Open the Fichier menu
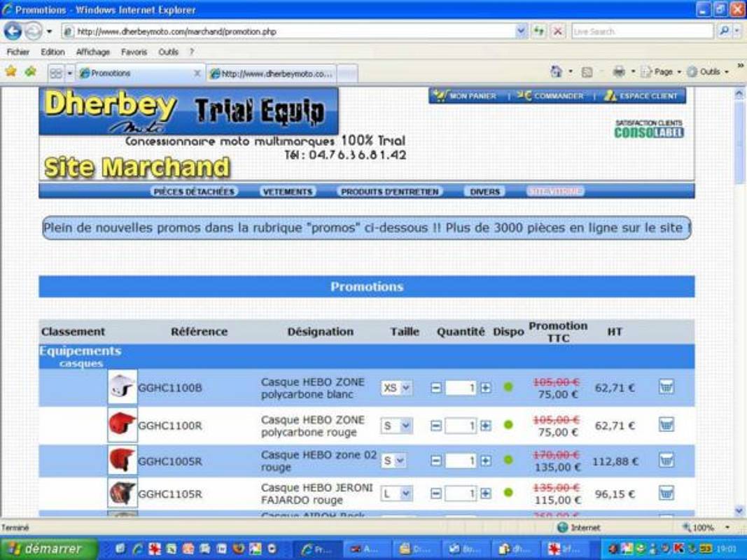The image size is (747, 560). [x=18, y=52]
